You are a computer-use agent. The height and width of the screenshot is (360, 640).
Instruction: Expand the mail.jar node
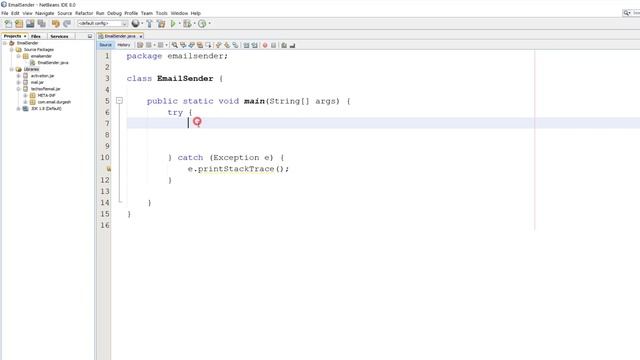point(18,82)
